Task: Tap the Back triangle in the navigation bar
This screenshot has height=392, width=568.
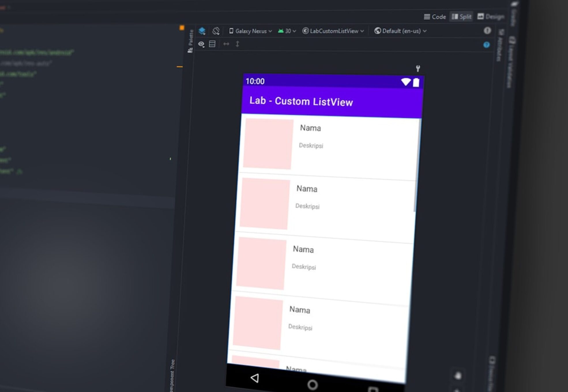Action: click(x=255, y=378)
